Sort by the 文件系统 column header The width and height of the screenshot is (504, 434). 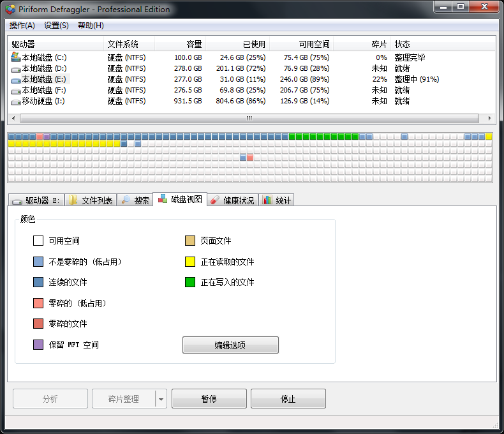tap(130, 44)
